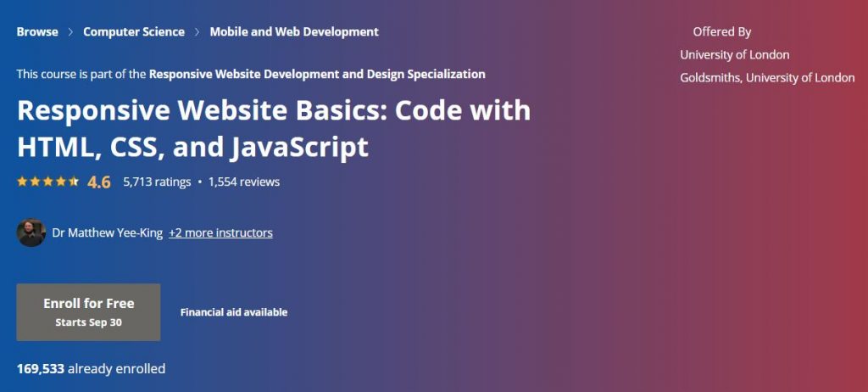Open the 1,554 reviews text
Screen dimensions: 868x392
(x=244, y=182)
